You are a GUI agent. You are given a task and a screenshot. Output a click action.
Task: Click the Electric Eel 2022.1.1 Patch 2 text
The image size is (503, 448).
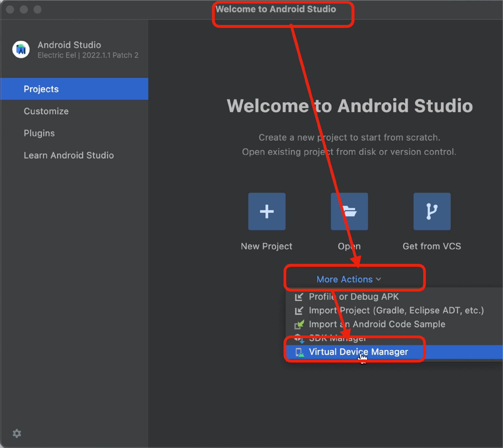click(x=88, y=55)
